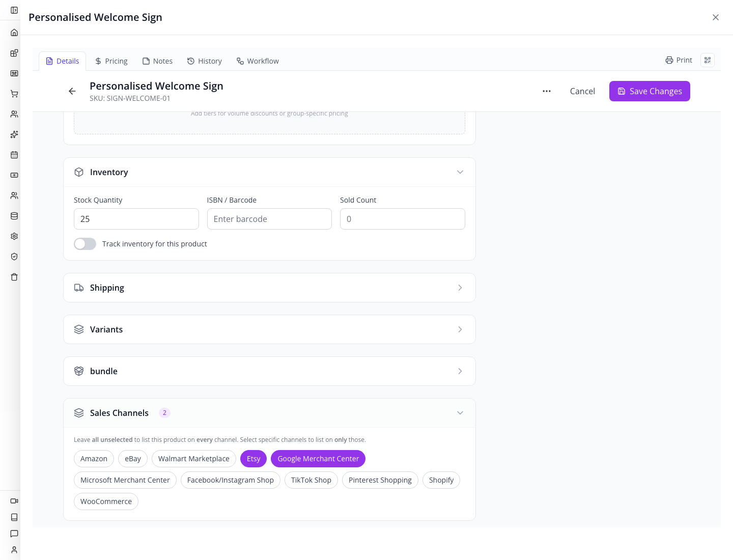The height and width of the screenshot is (560, 733).
Task: Focus the ISBN / Barcode input field
Action: tap(269, 219)
